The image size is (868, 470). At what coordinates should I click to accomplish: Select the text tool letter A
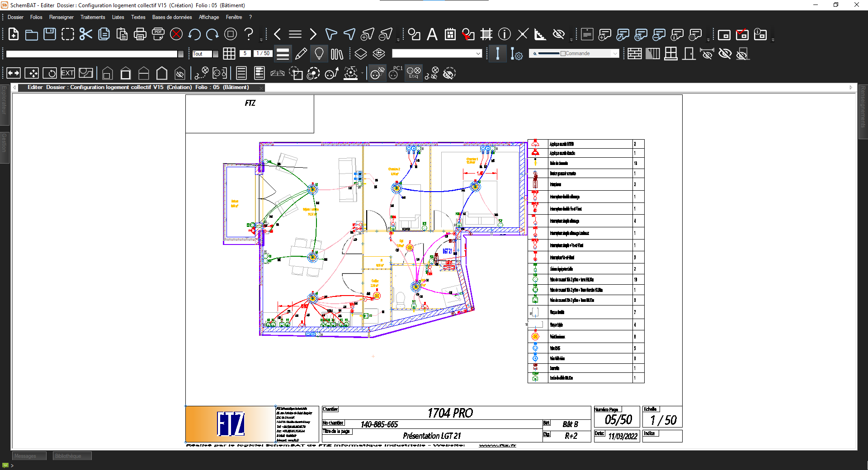[x=432, y=34]
